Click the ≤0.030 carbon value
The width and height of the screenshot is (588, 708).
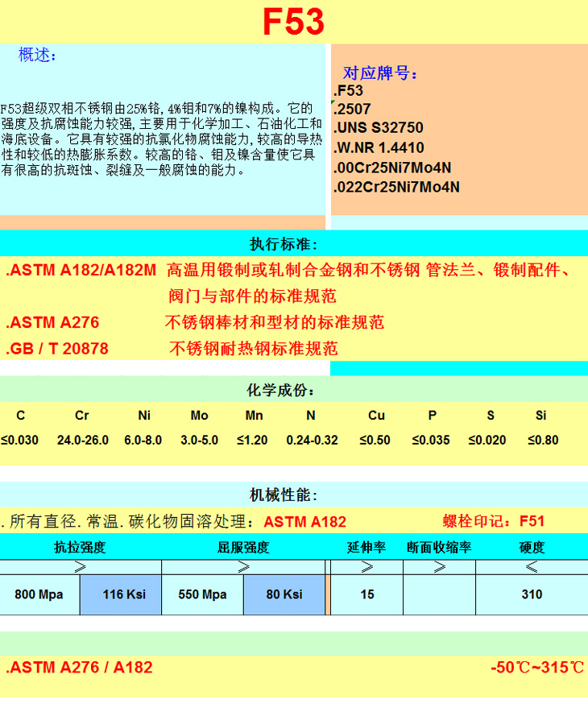tap(19, 441)
